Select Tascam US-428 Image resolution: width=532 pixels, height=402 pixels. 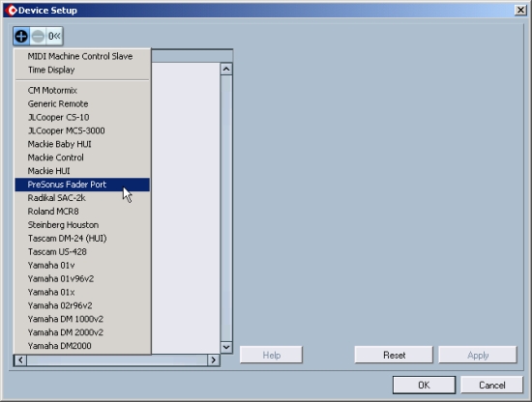82,252
